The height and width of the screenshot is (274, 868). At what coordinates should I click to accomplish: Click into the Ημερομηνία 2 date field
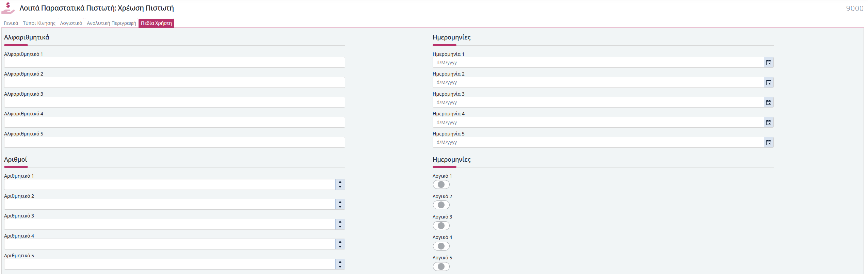tap(598, 82)
